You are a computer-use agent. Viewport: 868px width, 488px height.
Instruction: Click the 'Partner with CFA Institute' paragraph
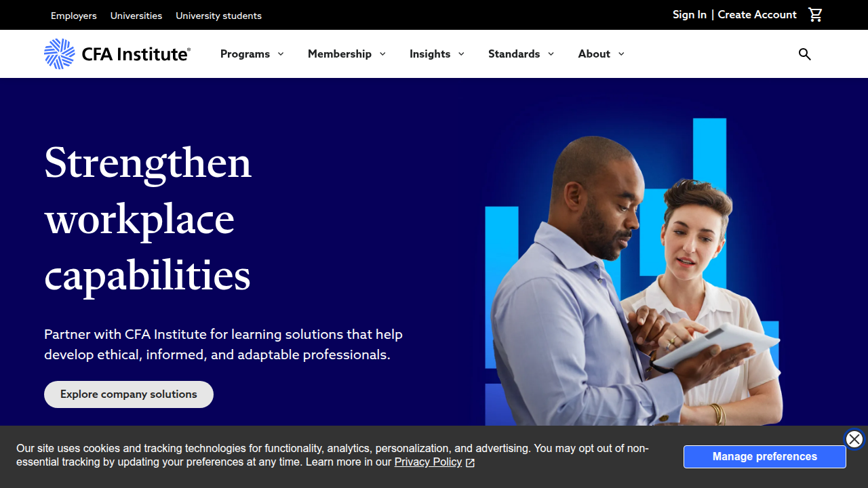pyautogui.click(x=224, y=344)
